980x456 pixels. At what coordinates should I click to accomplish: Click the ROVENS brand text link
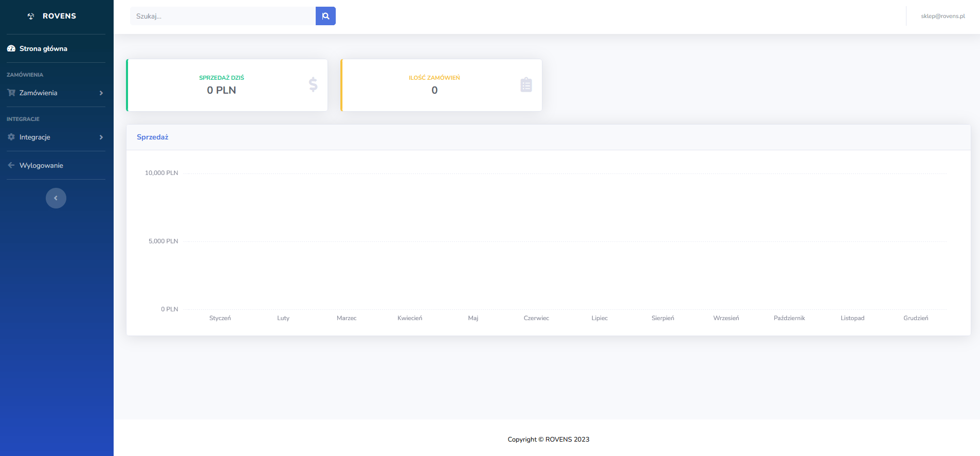[59, 16]
